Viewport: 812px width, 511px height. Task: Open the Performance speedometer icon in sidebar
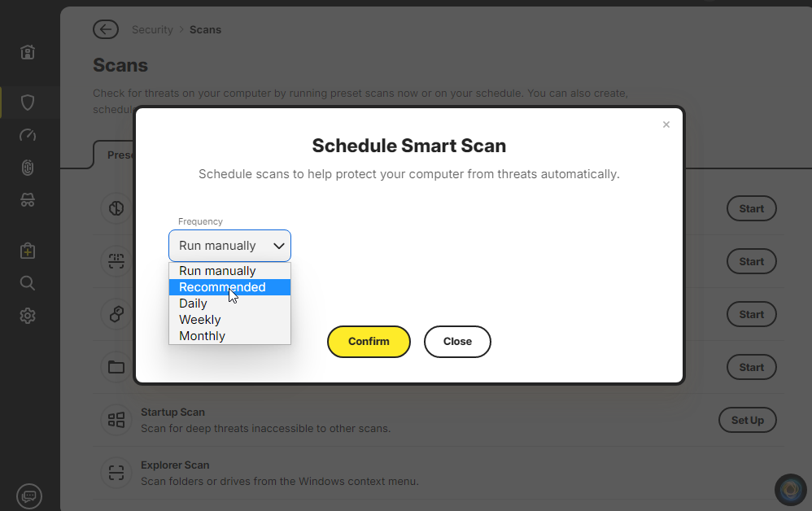tap(28, 135)
